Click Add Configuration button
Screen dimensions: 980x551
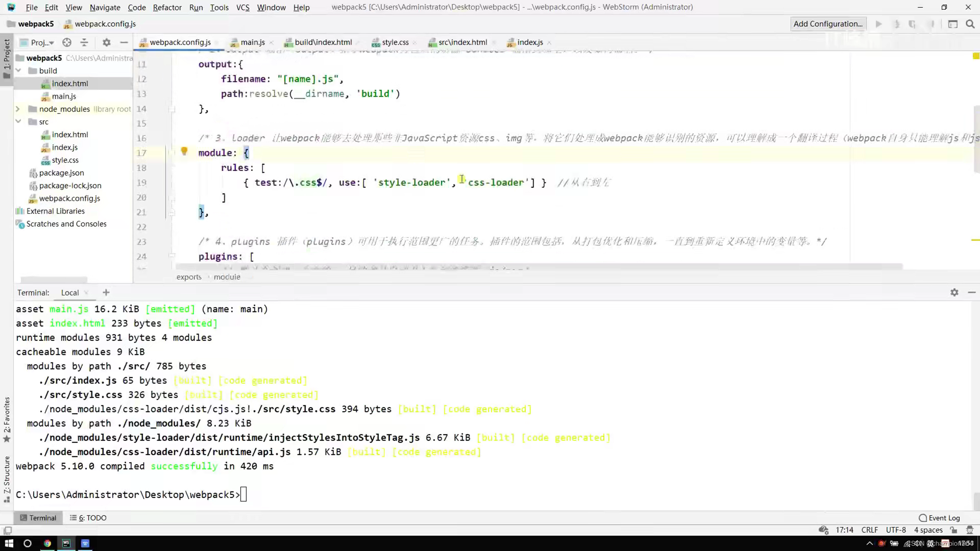click(x=828, y=24)
